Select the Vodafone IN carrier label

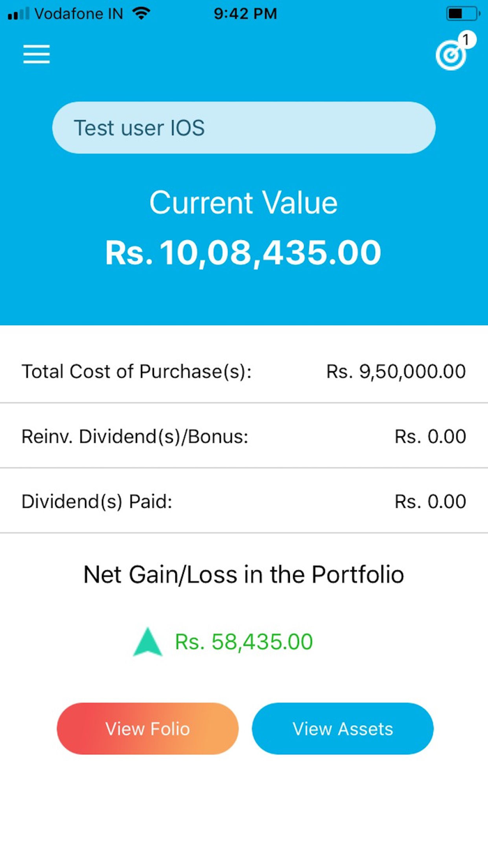tap(79, 13)
